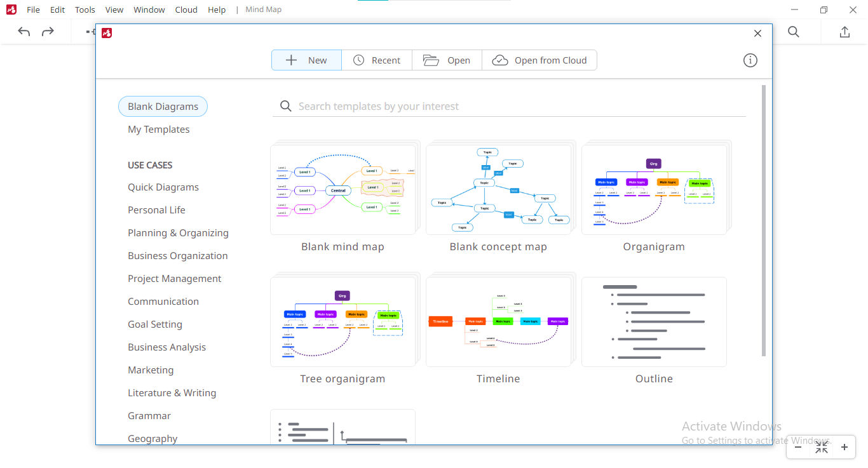The width and height of the screenshot is (868, 468).
Task: Close the template dialog with X
Action: click(757, 34)
